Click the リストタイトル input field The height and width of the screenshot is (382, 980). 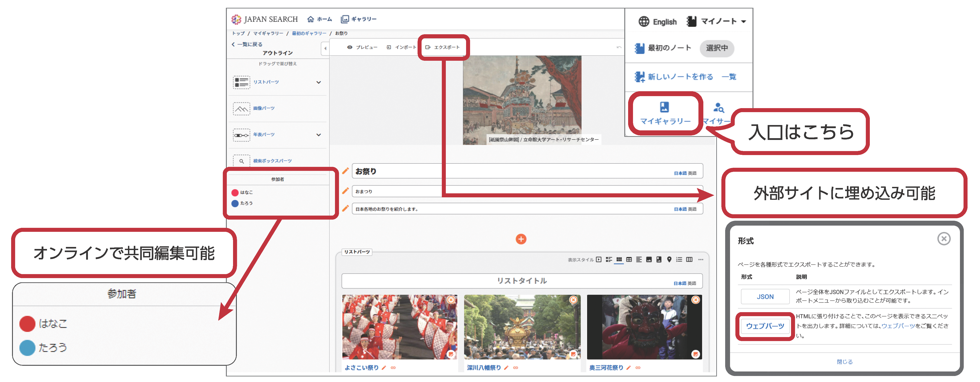[x=522, y=281]
